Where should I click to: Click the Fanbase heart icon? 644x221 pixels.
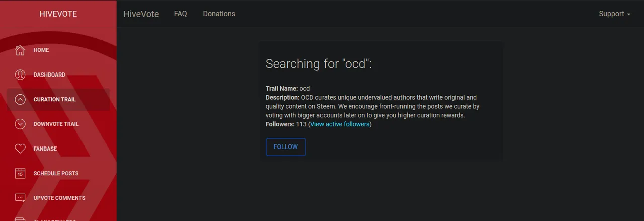[x=20, y=149]
